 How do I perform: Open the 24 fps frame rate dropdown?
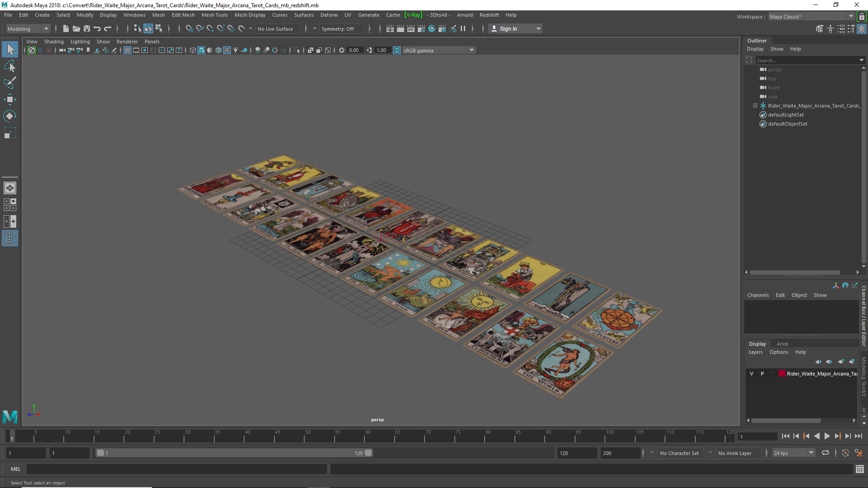point(793,453)
